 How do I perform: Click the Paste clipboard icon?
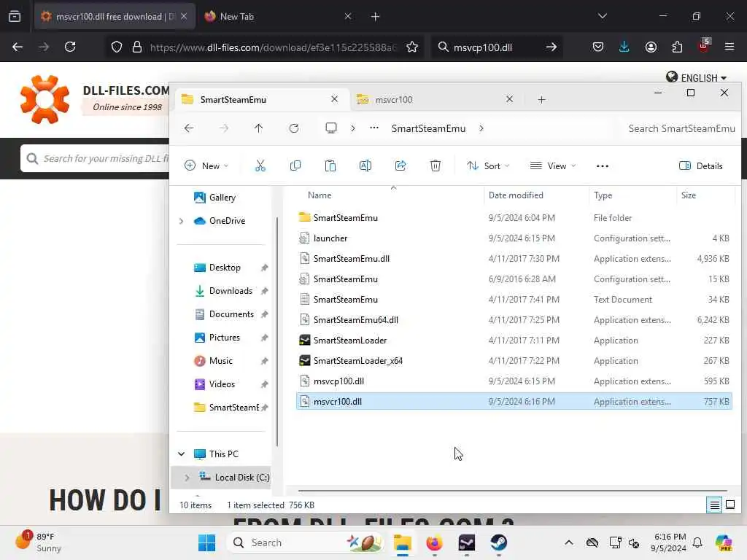[330, 166]
